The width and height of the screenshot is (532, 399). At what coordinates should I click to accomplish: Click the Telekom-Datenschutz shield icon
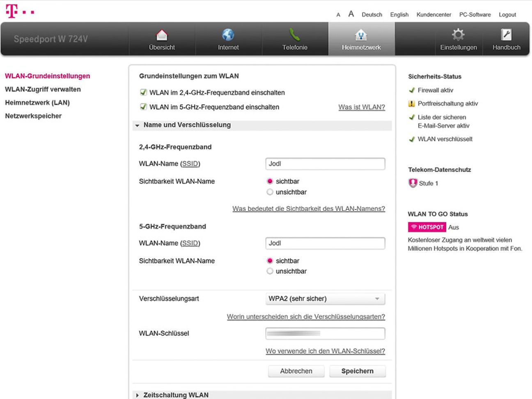[x=413, y=183]
